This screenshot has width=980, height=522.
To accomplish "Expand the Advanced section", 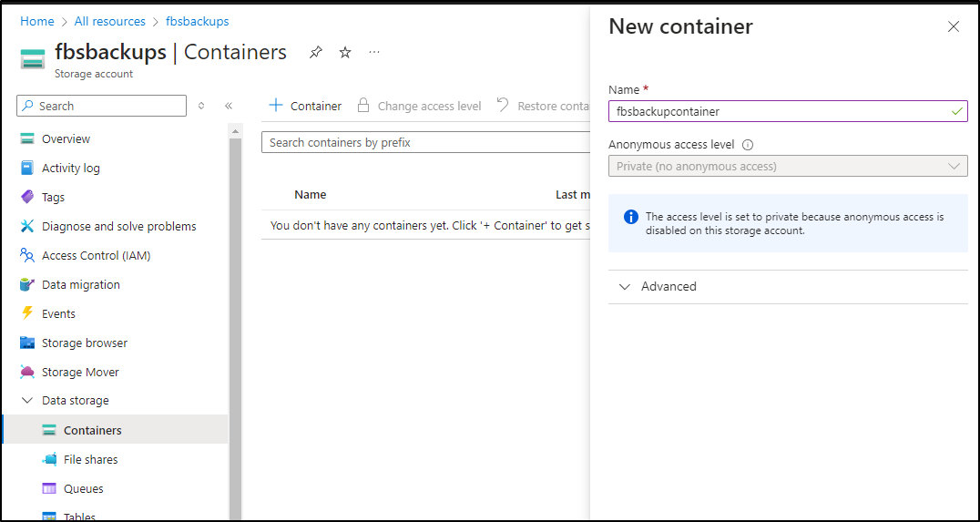I will pyautogui.click(x=788, y=286).
